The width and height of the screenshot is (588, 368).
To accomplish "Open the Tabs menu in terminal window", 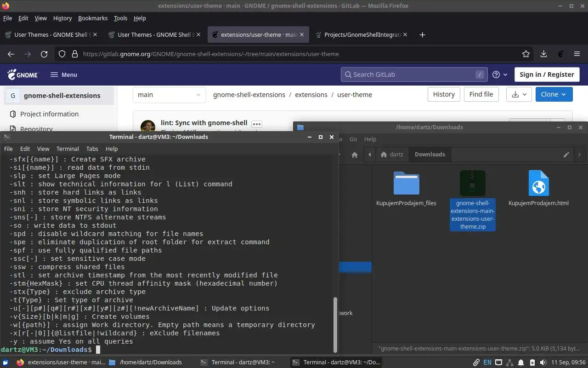I will [92, 149].
